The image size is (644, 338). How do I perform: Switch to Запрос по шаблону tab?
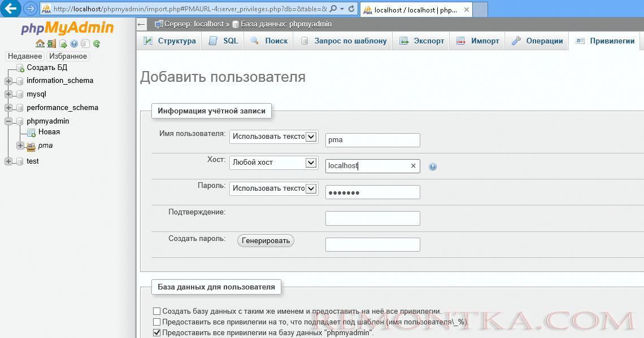click(342, 41)
